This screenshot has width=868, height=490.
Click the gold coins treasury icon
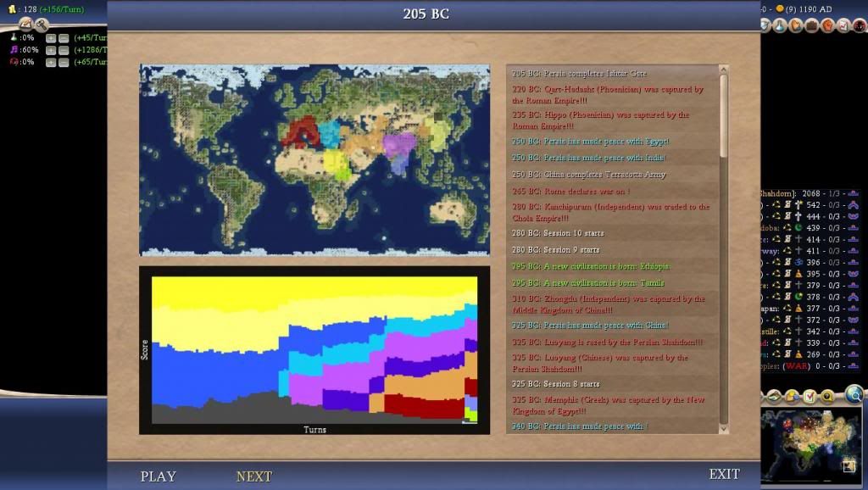click(x=12, y=8)
